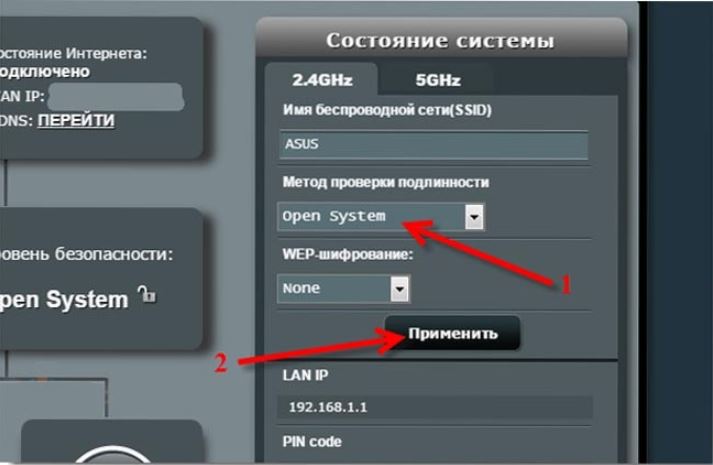This screenshot has height=465, width=713.
Task: Click the Метод проверки подлинности label
Action: (x=386, y=182)
